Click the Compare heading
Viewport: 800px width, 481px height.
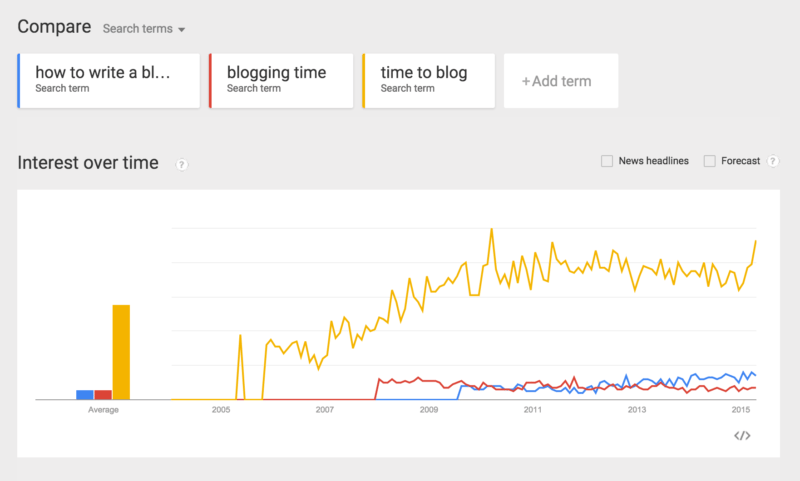(54, 27)
